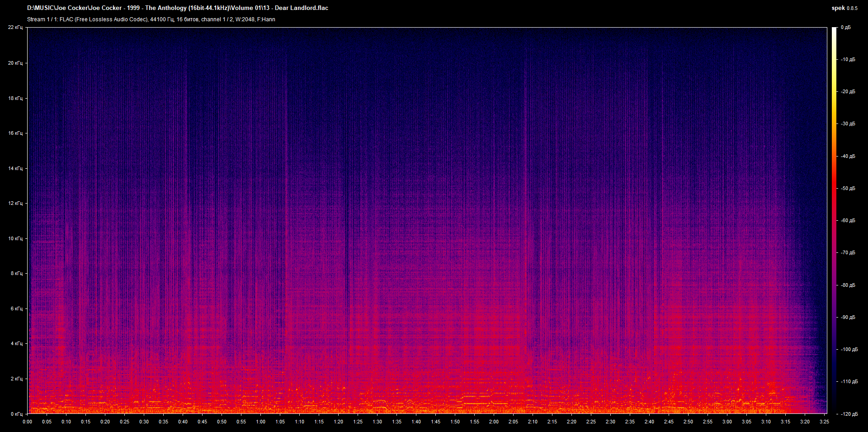Click the 3:00 time axis label
The height and width of the screenshot is (432, 868).
click(x=727, y=422)
